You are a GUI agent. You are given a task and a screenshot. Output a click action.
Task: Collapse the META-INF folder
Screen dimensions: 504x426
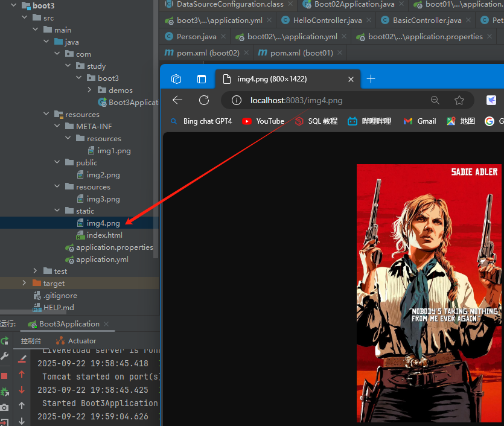point(57,126)
